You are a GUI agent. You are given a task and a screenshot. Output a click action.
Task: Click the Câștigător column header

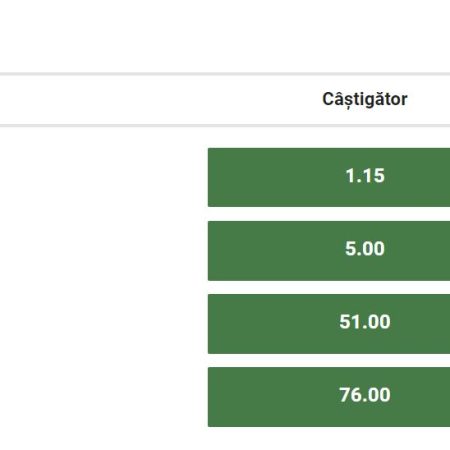tap(365, 99)
